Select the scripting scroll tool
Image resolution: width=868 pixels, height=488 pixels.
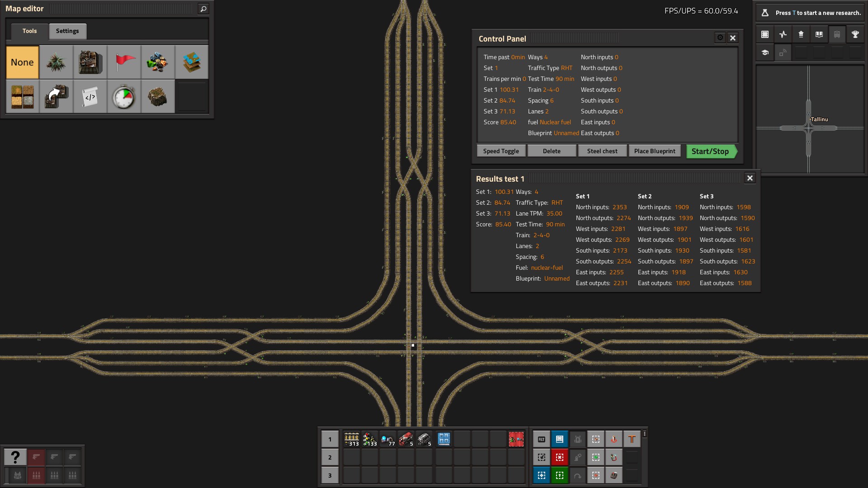(90, 97)
